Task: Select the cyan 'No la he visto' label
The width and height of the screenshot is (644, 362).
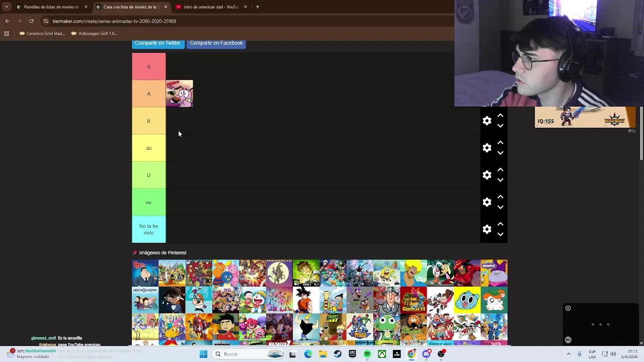Action: [x=148, y=229]
